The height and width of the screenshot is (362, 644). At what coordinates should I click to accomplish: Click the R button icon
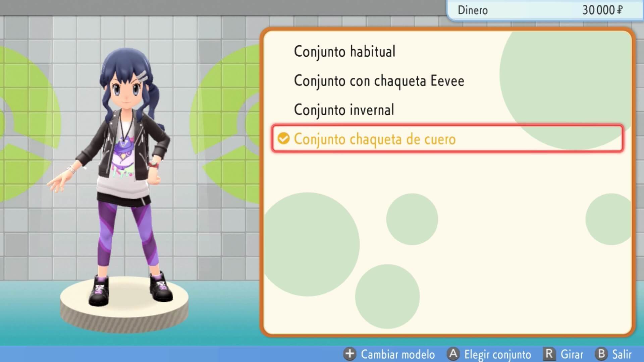[x=549, y=354]
